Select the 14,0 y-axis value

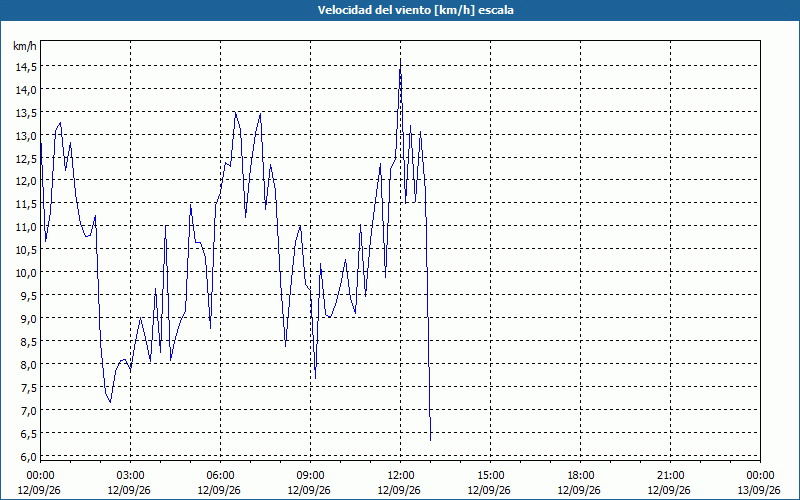point(25,90)
